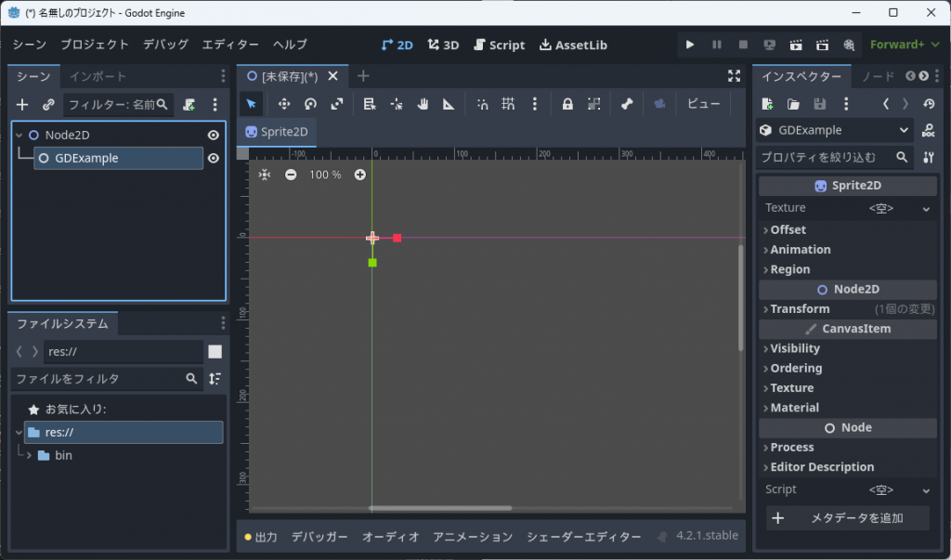Screen dimensions: 951x560
Task: Zoom in on the 2D canvas
Action: (359, 175)
